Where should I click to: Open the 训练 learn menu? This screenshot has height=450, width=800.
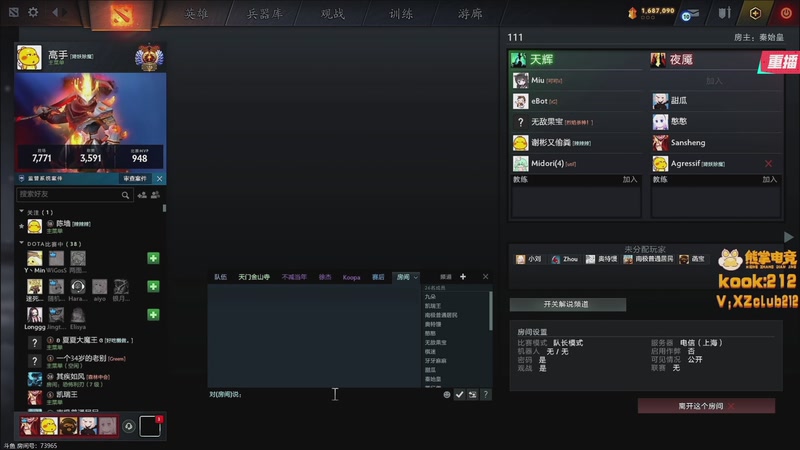[x=401, y=14]
